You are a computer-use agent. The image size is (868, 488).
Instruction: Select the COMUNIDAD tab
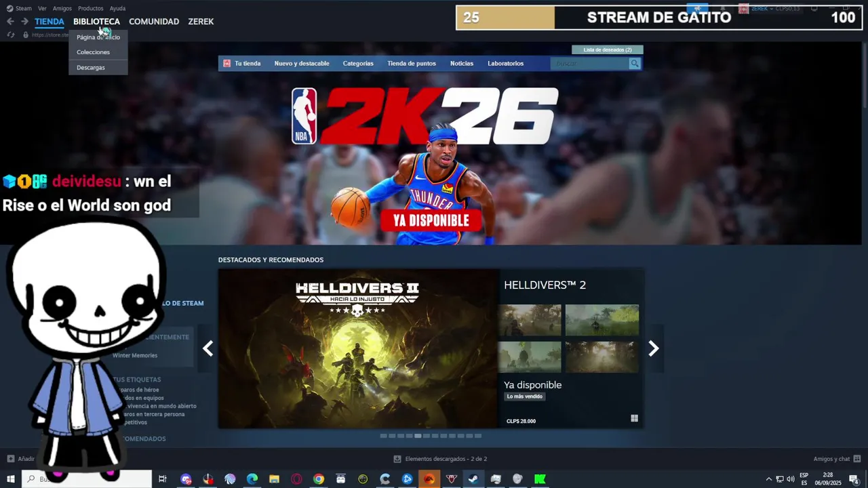(154, 22)
